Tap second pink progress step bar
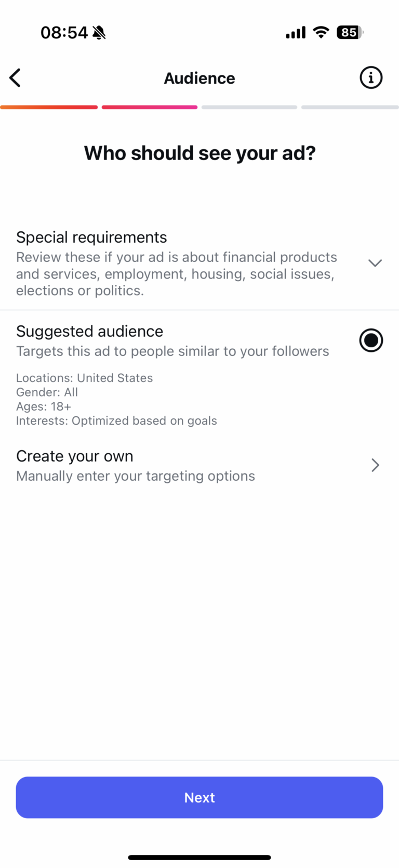The height and width of the screenshot is (868, 399). tap(150, 108)
